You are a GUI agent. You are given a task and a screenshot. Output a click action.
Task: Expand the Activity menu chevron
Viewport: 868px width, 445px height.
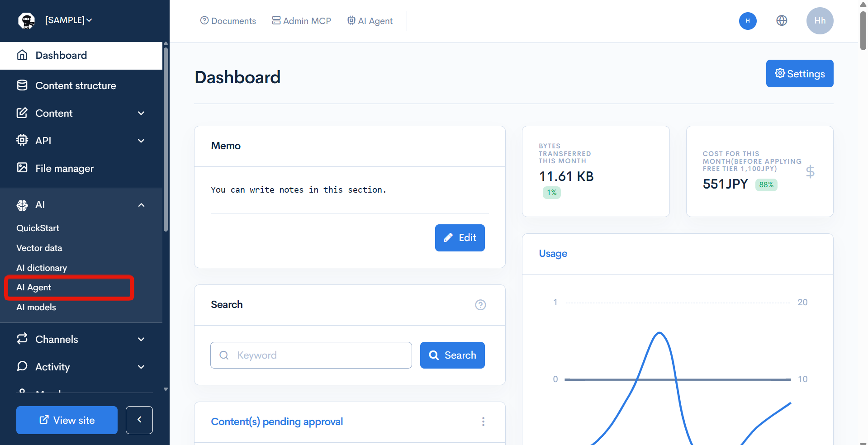point(141,367)
